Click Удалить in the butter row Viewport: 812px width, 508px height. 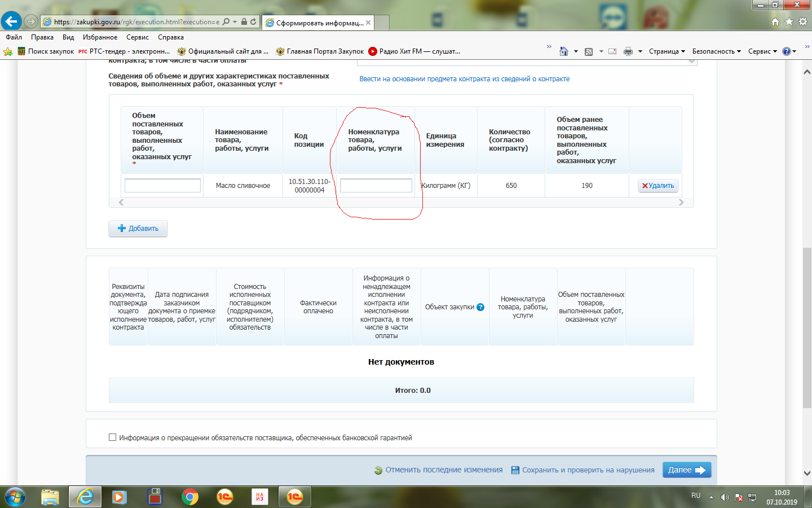tap(658, 186)
